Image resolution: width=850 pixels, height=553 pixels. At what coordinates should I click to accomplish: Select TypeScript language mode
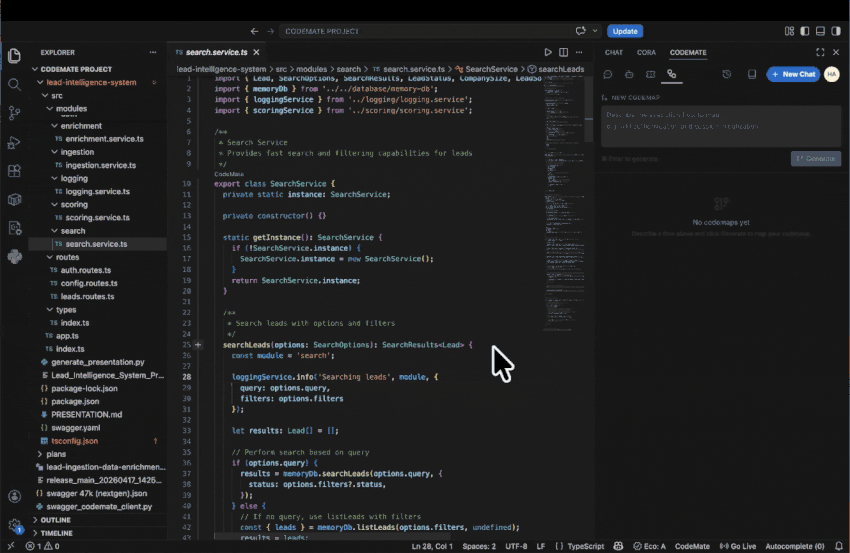point(585,546)
